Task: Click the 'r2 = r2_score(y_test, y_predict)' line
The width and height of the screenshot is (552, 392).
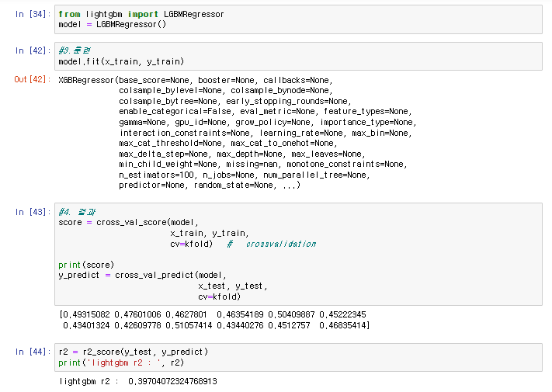Action: pos(134,352)
